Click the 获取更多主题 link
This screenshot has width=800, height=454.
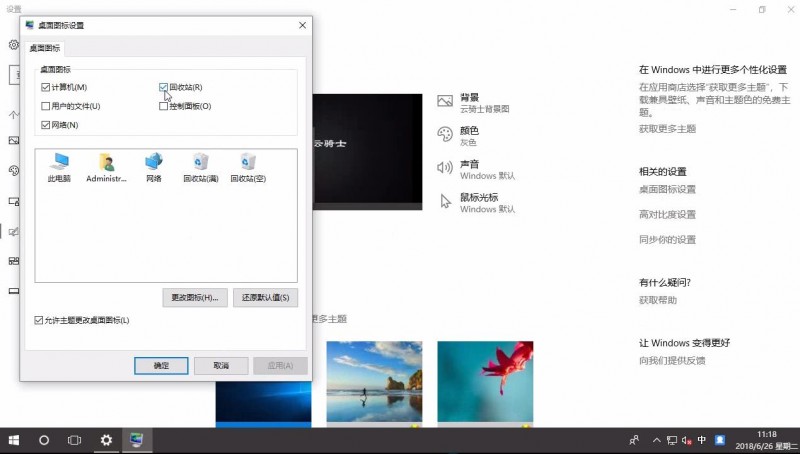pyautogui.click(x=667, y=129)
